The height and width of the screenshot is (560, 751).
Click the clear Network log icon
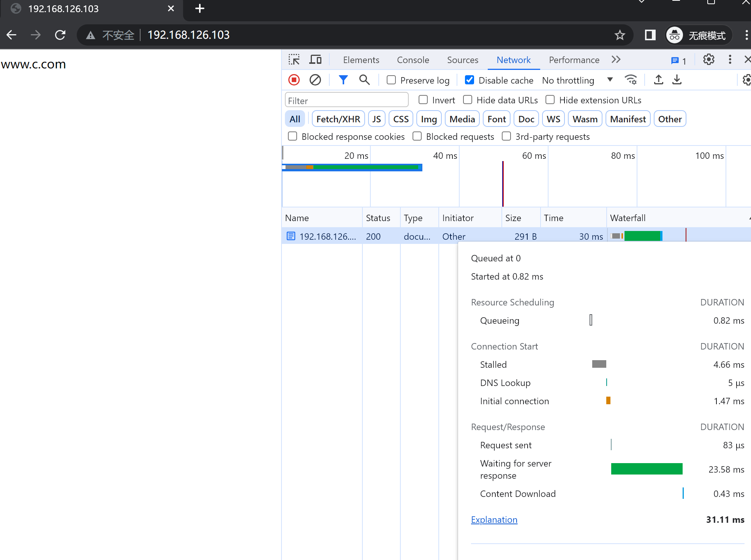315,80
